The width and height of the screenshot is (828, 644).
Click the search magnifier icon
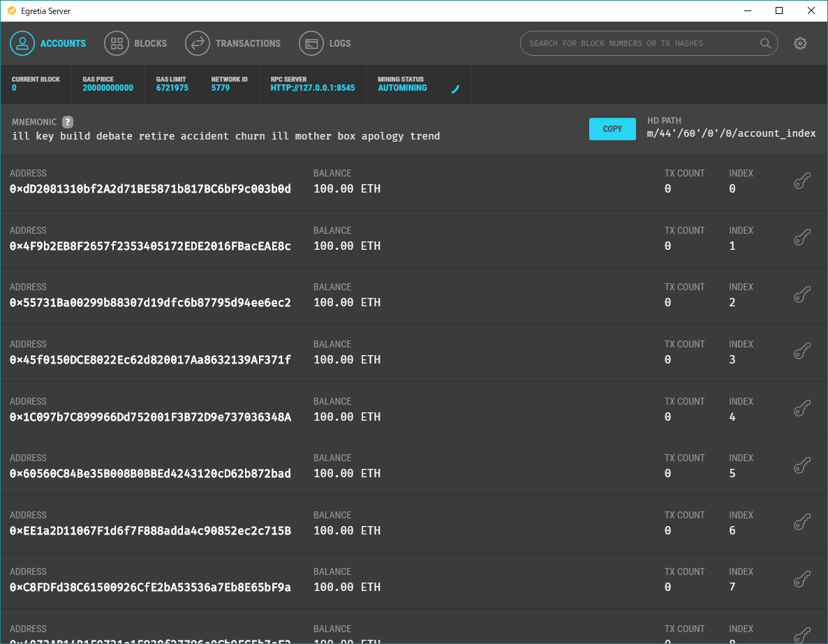pyautogui.click(x=765, y=43)
